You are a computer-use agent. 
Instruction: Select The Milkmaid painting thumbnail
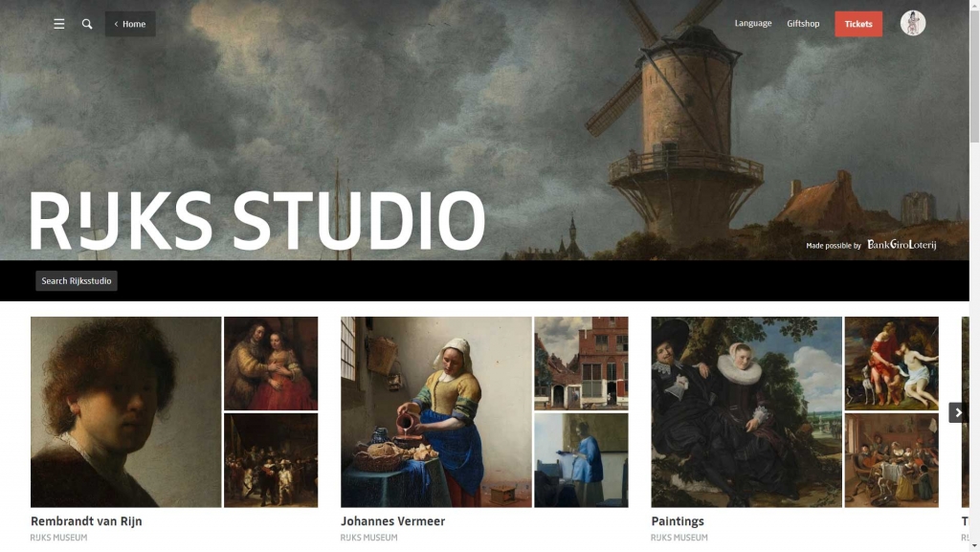tap(436, 411)
